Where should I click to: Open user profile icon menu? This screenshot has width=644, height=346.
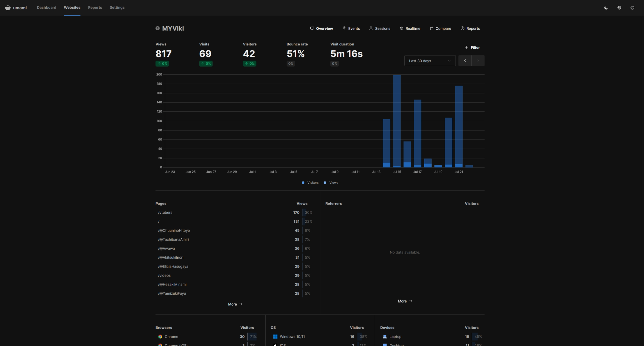(632, 8)
